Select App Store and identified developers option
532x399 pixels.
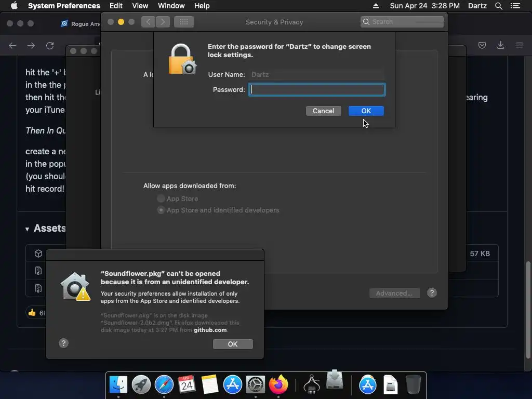(161, 210)
